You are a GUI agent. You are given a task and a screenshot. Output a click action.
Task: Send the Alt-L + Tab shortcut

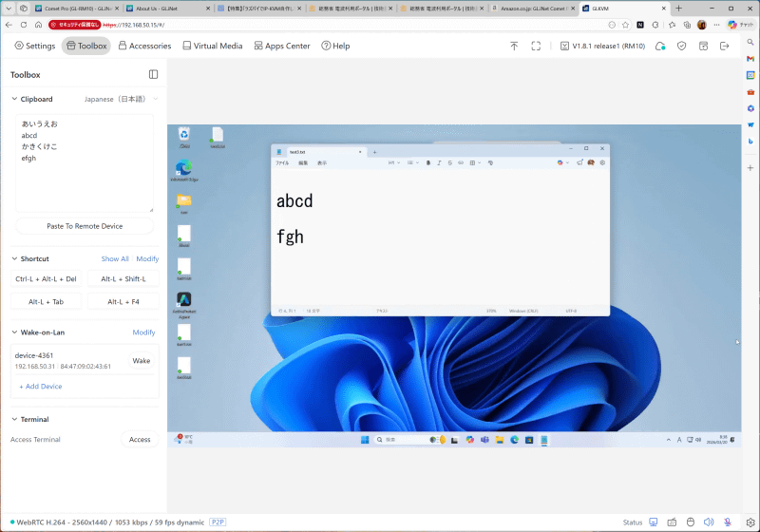pyautogui.click(x=46, y=302)
